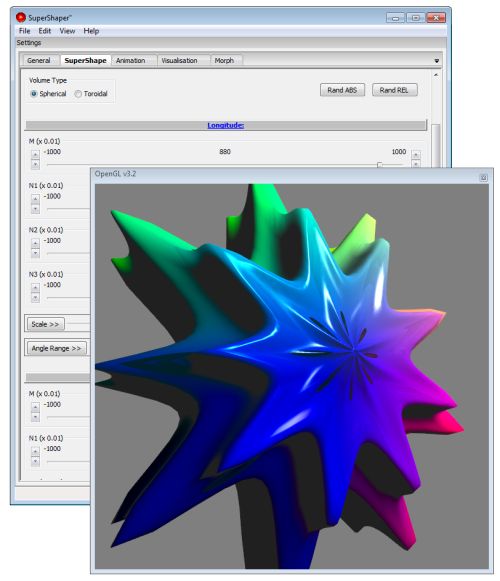This screenshot has height=581, width=500.
Task: Click the settings panel scrollbar up arrow
Action: pos(436,75)
